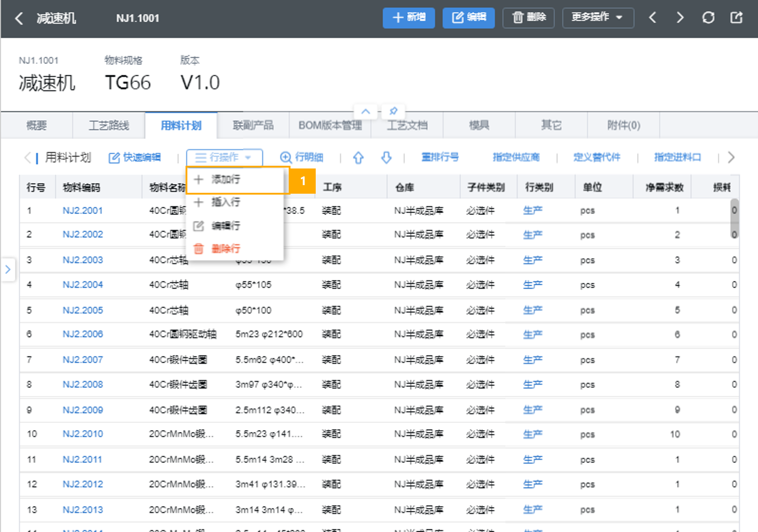Refresh the page with the reload icon

pyautogui.click(x=708, y=18)
